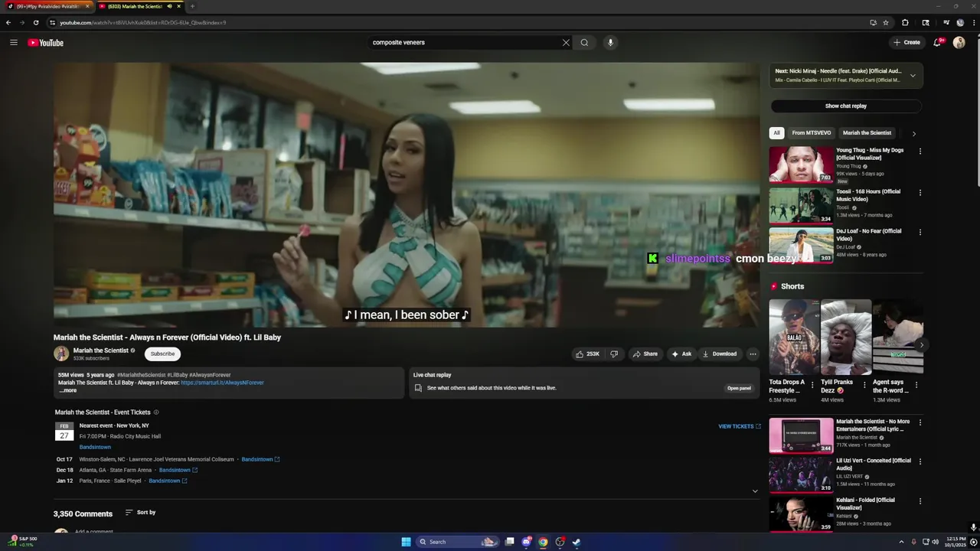The width and height of the screenshot is (980, 551).
Task: Download the video
Action: (720, 354)
